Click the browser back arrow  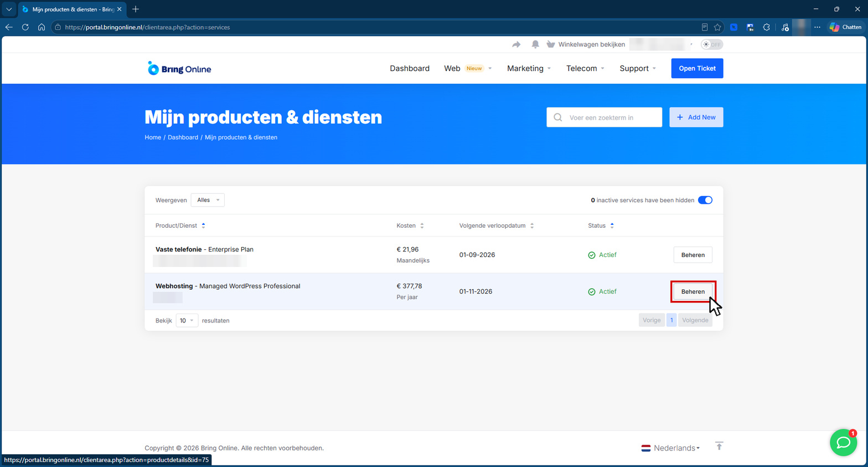point(9,27)
